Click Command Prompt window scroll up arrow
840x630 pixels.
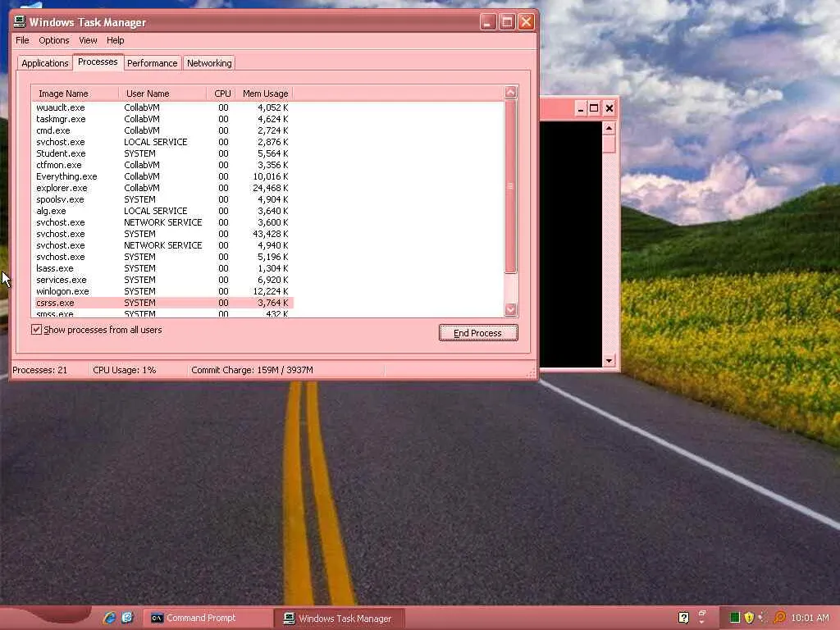[x=609, y=128]
